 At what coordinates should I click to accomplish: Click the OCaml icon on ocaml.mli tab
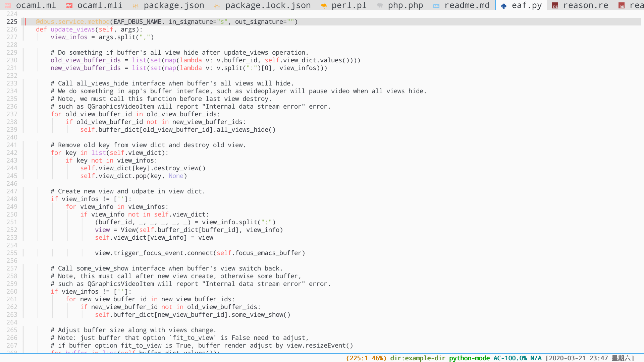(x=69, y=6)
